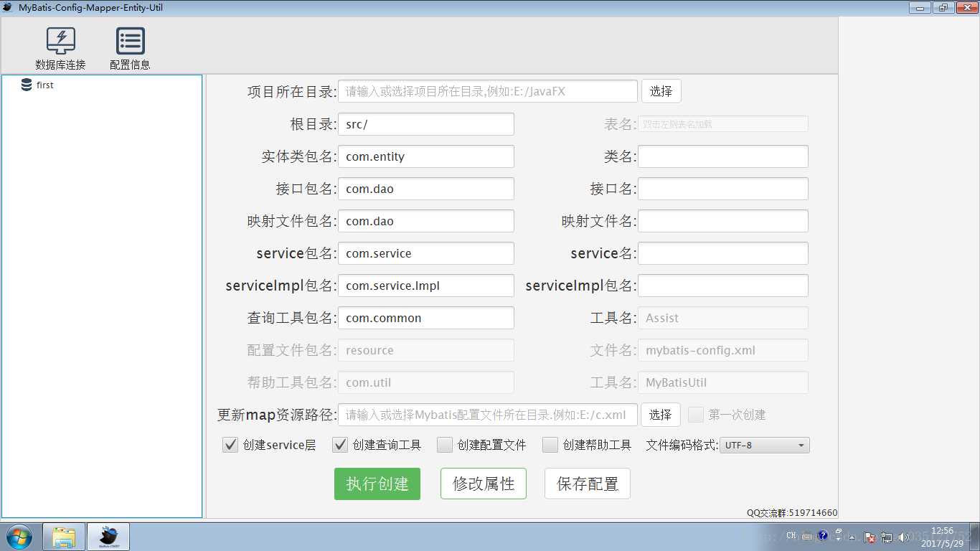This screenshot has height=551, width=980.
Task: Click the empty 接口名 interface name field
Action: tap(723, 189)
